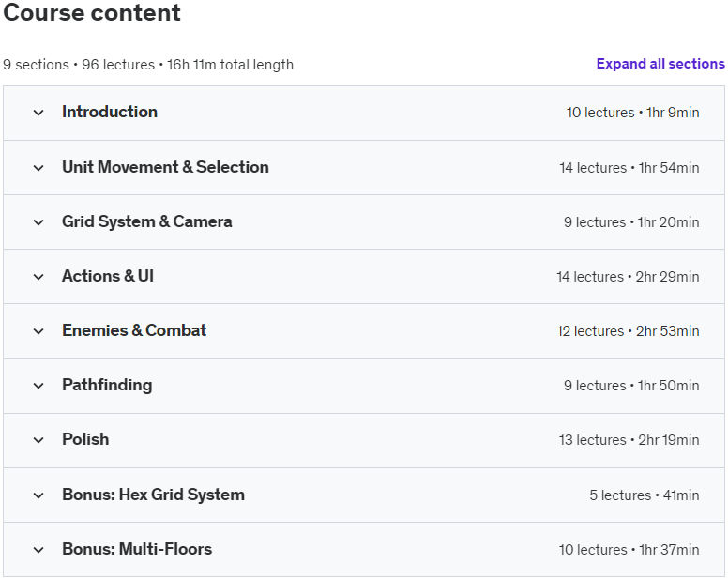
Task: Click the '10 lectures • 1hr 9min' text
Action: [632, 113]
